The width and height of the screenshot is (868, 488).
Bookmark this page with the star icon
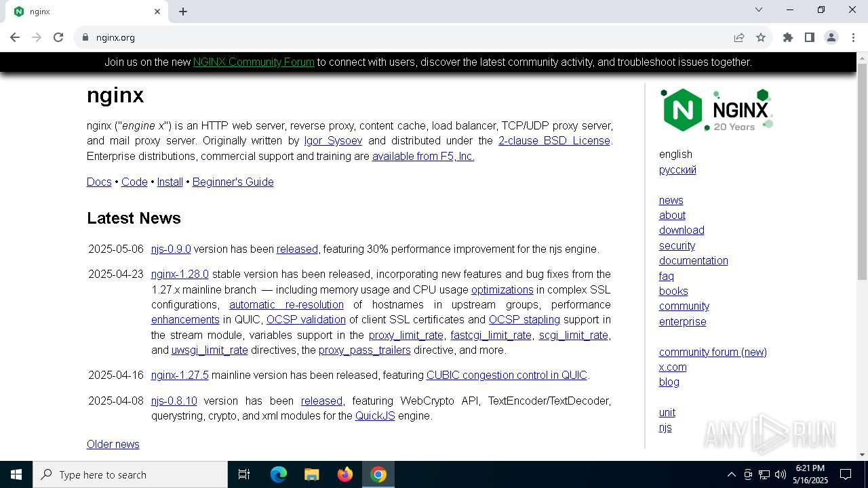(x=761, y=37)
